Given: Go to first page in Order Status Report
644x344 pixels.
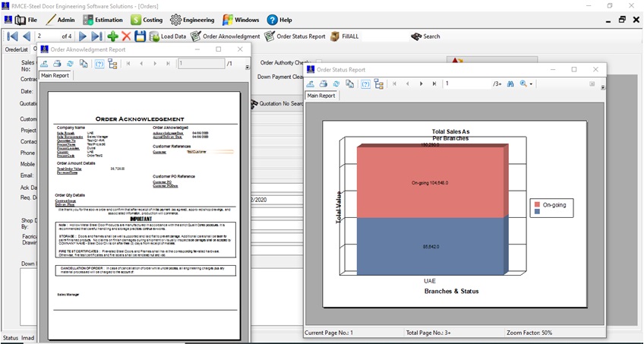Looking at the screenshot, I should point(394,84).
